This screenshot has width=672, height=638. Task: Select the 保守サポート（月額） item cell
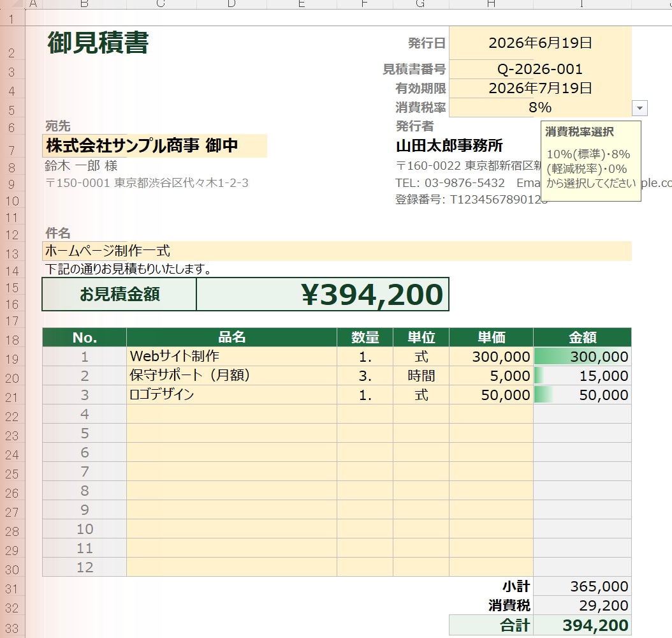coord(232,376)
